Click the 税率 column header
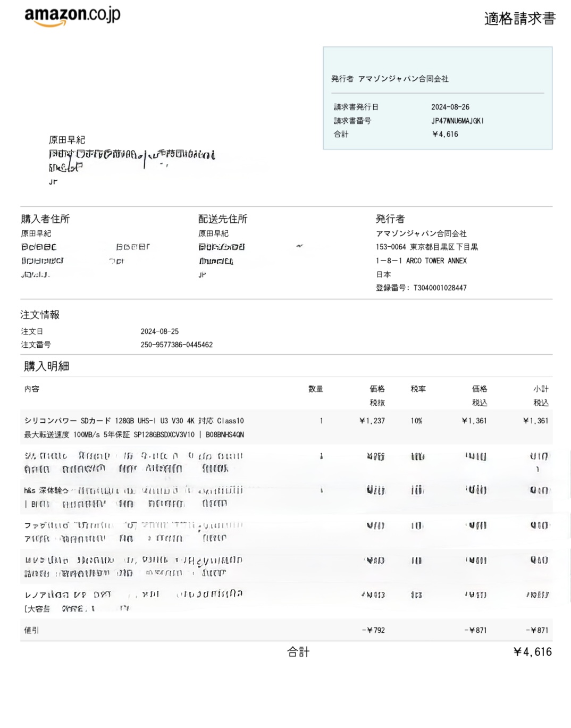The image size is (571, 728). click(x=418, y=389)
